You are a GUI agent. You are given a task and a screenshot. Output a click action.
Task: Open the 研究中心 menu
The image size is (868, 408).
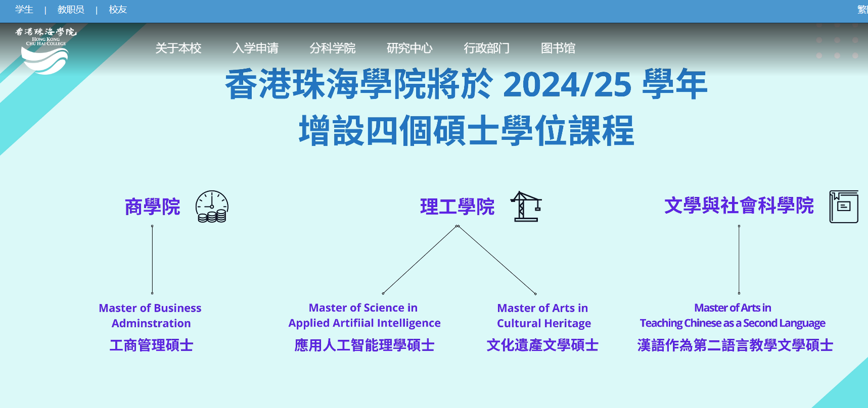(x=409, y=48)
